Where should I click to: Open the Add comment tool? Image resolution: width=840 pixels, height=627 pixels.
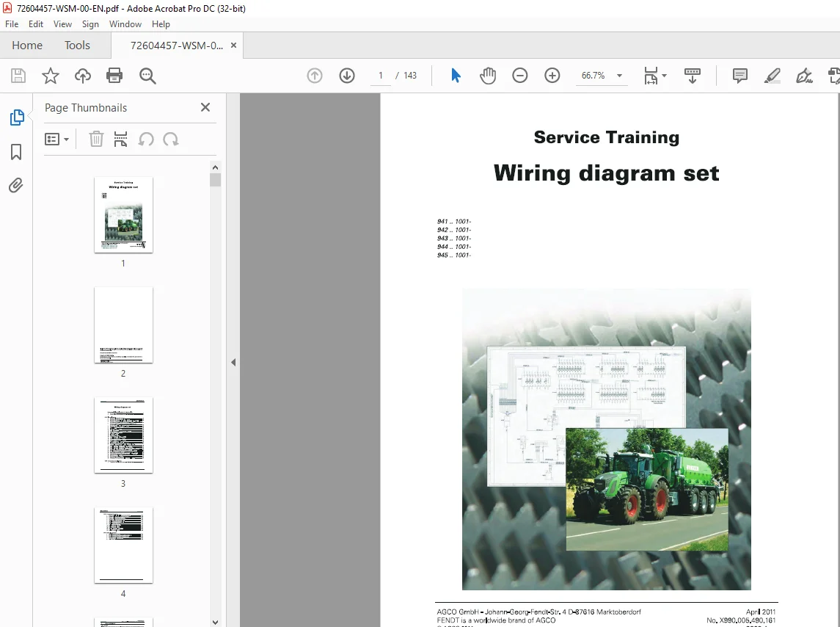[739, 76]
